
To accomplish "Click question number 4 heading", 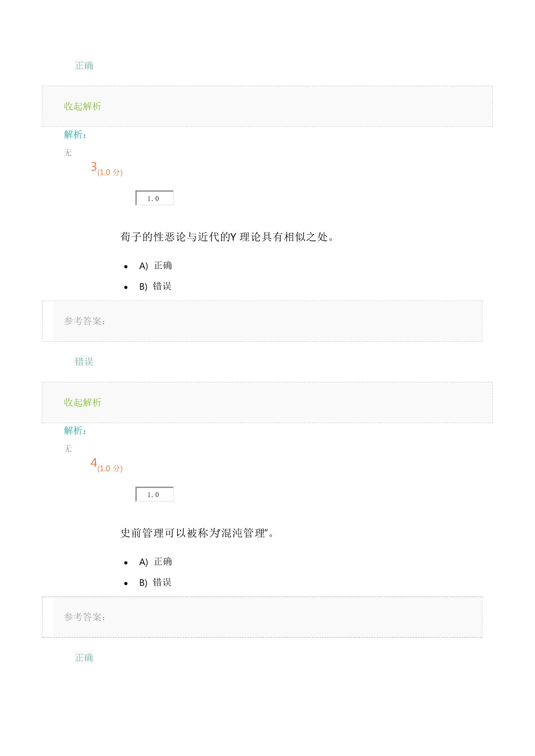I will pos(94,463).
